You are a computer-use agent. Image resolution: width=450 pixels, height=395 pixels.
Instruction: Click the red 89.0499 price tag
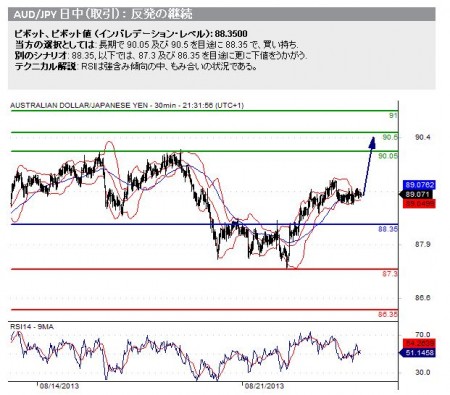point(419,204)
